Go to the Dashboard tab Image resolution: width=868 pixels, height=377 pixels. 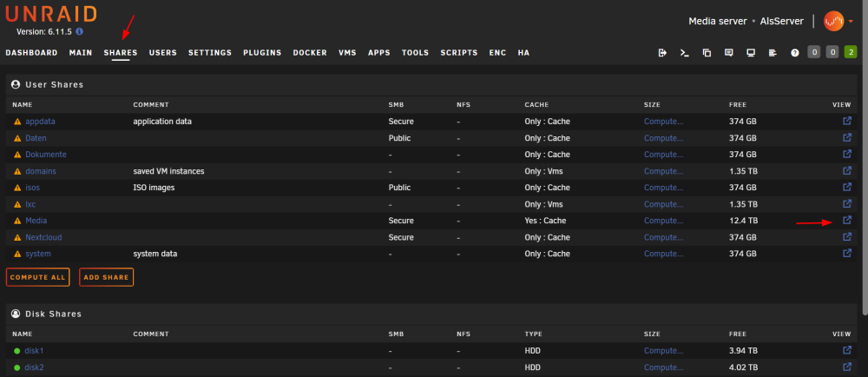pos(31,53)
